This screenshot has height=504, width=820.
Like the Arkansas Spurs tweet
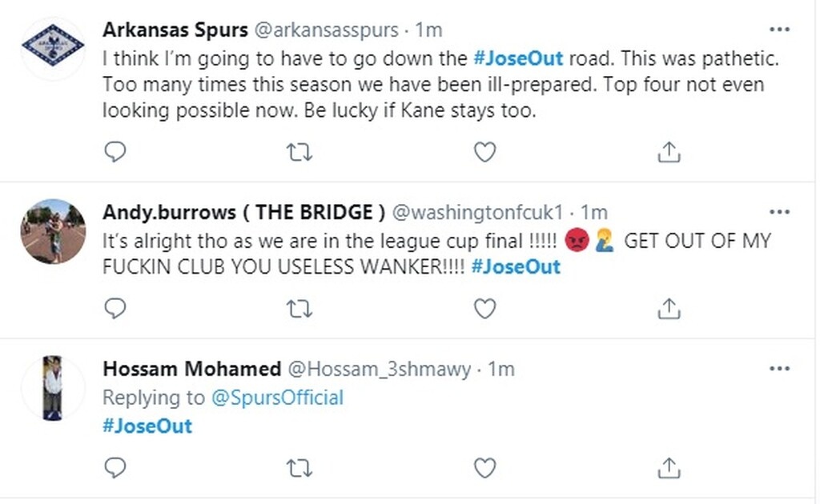coord(484,151)
